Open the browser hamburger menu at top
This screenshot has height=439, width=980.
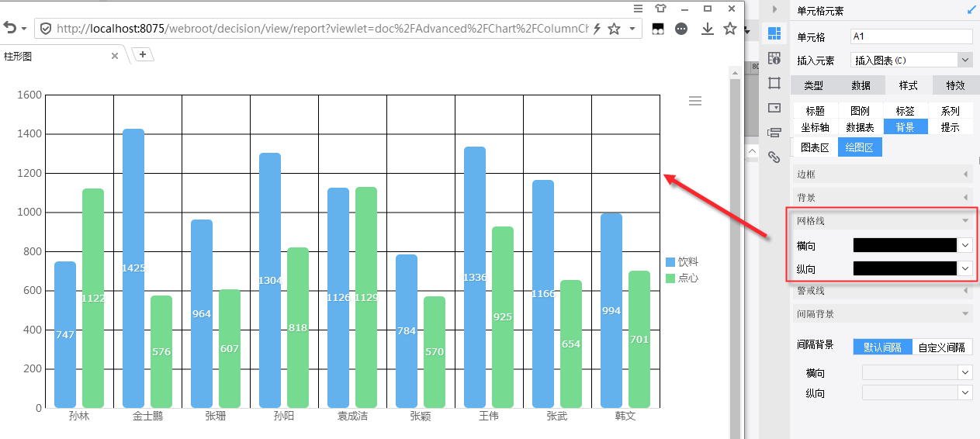638,9
